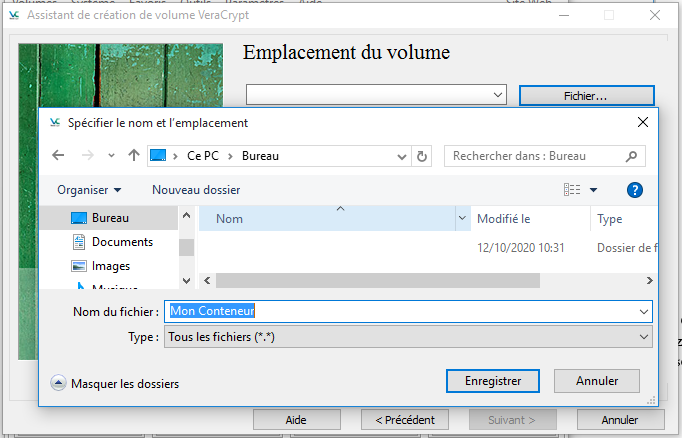Expand the address bar history dropdown
The width and height of the screenshot is (682, 438).
click(x=402, y=156)
